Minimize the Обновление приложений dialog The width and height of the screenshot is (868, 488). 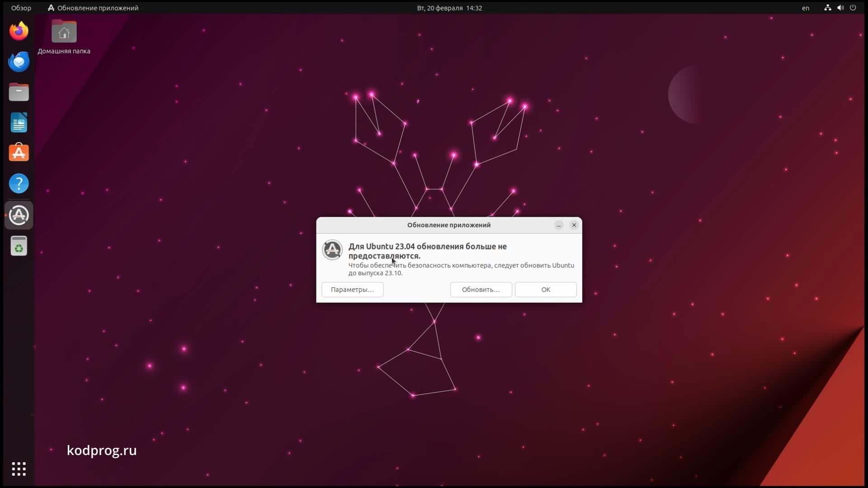click(559, 225)
